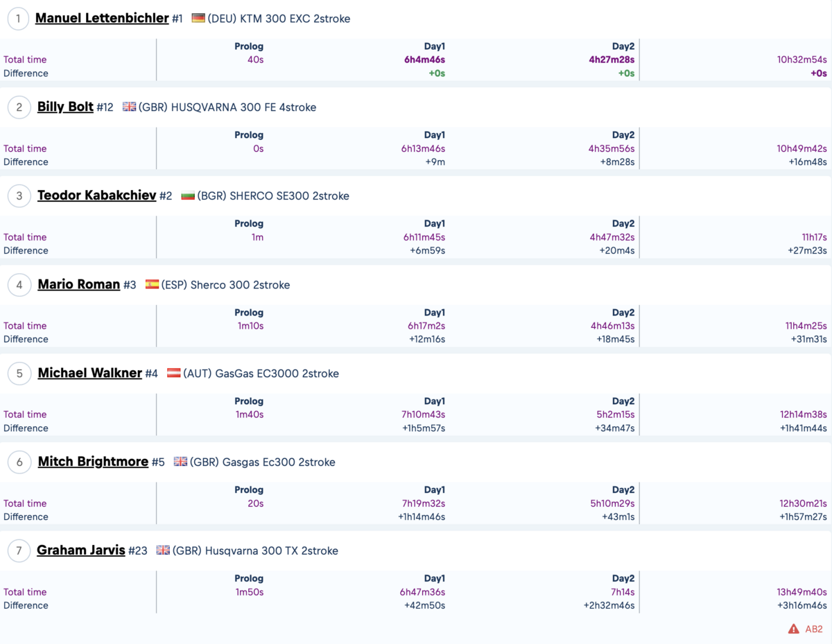This screenshot has width=832, height=644.
Task: Click Graham Jarvis's Day2 time 7h14s
Action: pyautogui.click(x=623, y=592)
